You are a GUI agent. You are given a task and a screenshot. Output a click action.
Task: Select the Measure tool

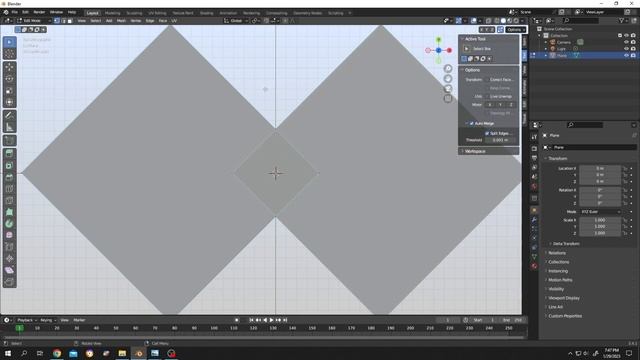pos(9,127)
